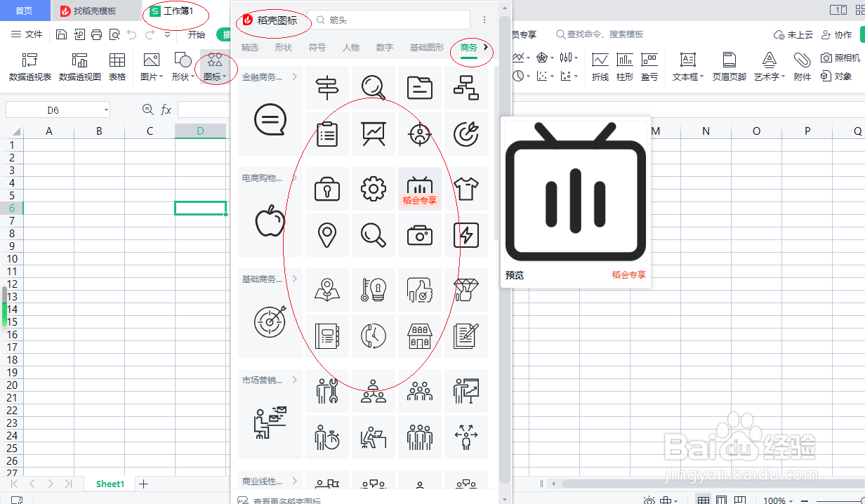Open header and footer (页眉页脚)
The width and height of the screenshot is (865, 504).
729,67
